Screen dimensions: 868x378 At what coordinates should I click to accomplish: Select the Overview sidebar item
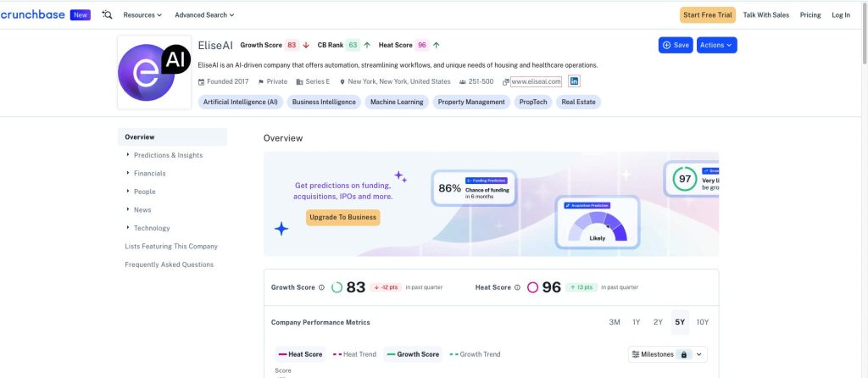(x=172, y=136)
